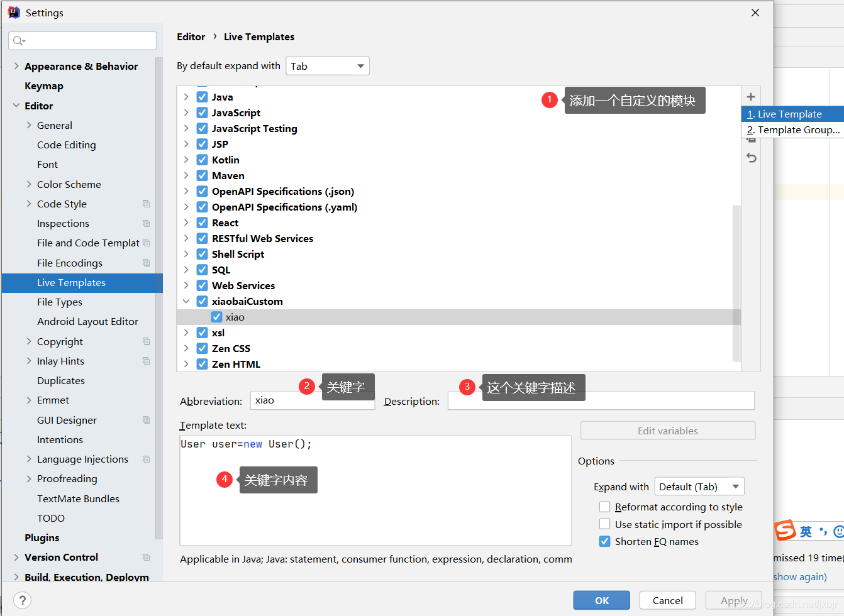This screenshot has height=616, width=844.
Task: Select the Zen CSS template group row
Action: (458, 348)
